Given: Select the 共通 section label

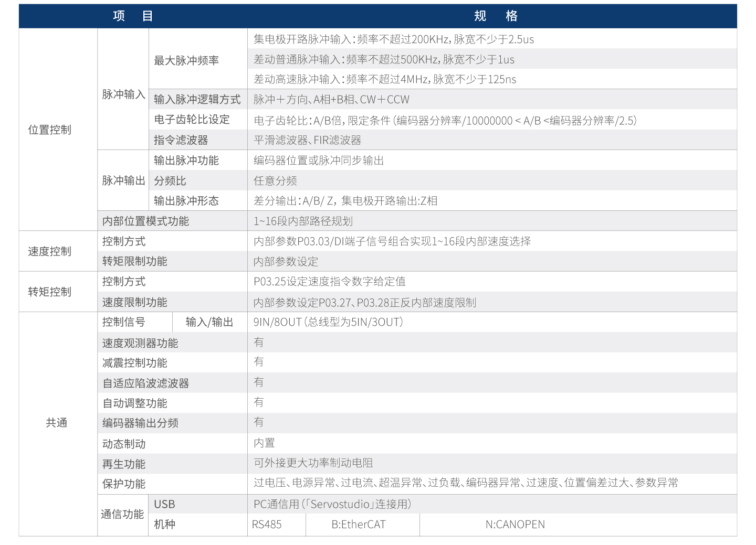Looking at the screenshot, I should (x=58, y=423).
